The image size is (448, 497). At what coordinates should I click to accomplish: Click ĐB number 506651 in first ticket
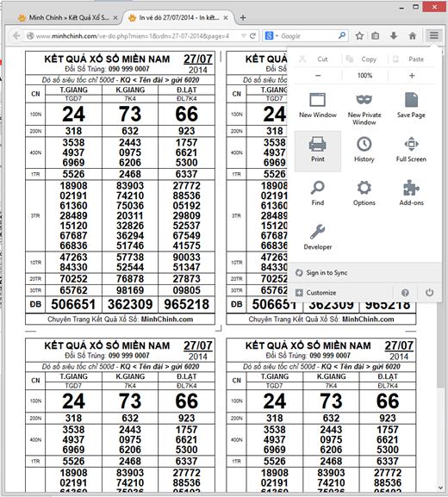tap(73, 304)
